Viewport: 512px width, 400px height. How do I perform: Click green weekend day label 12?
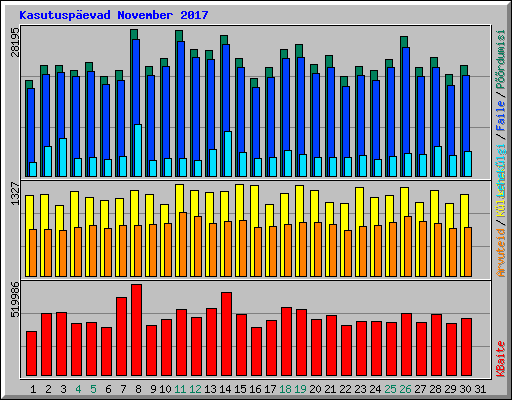click(x=195, y=389)
